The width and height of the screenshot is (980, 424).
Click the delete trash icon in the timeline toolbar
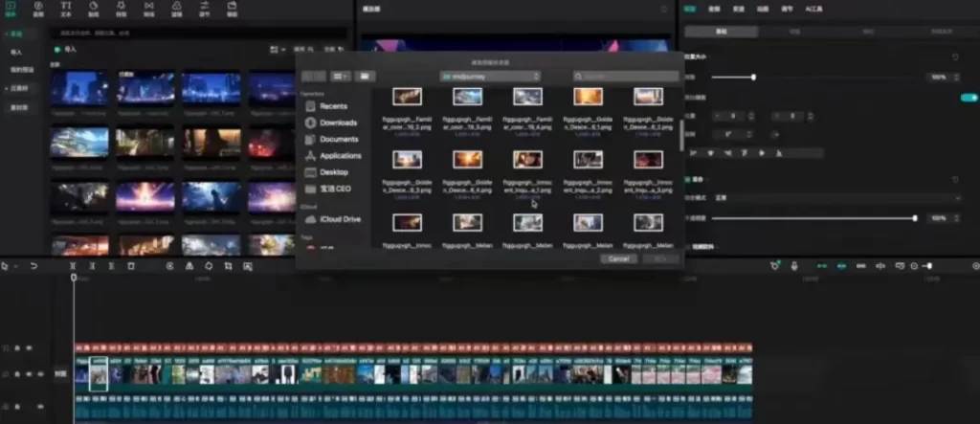point(131,266)
